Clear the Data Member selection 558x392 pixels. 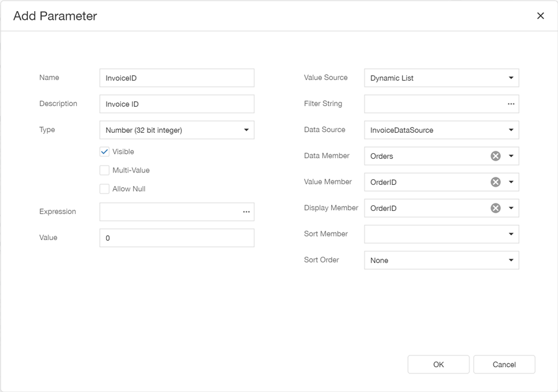pos(495,156)
